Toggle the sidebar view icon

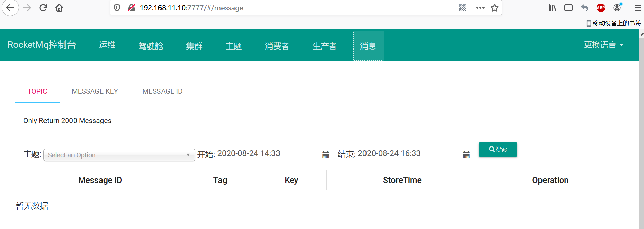pyautogui.click(x=568, y=8)
